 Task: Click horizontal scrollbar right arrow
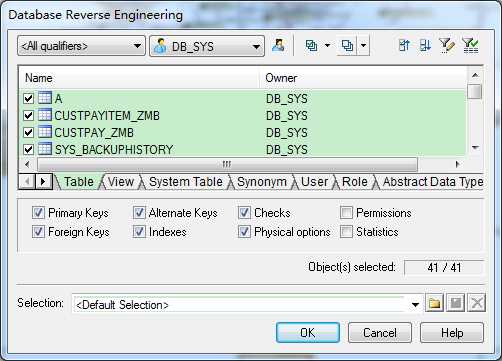[x=457, y=164]
